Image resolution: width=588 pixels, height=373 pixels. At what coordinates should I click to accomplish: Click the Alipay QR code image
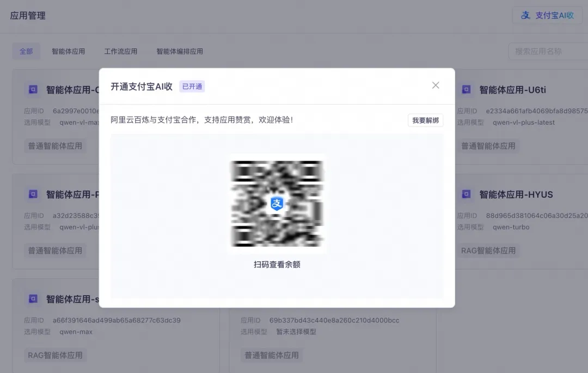[277, 204]
